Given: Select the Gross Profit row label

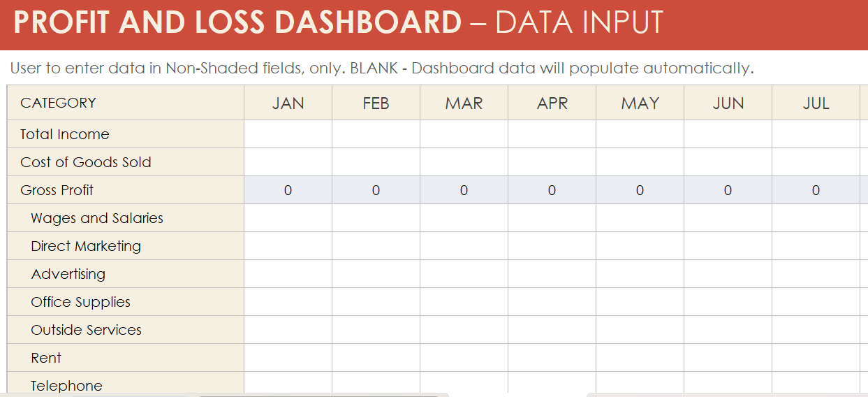Looking at the screenshot, I should [x=57, y=190].
